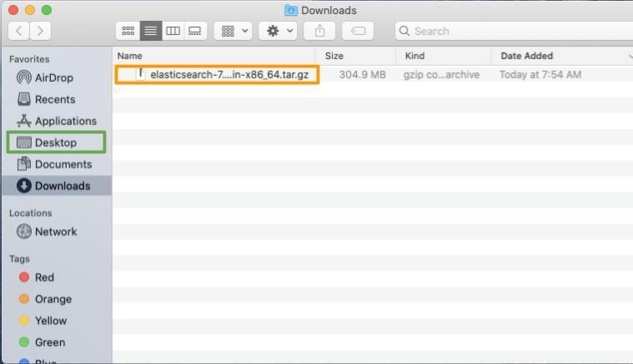633x364 pixels.
Task: Click the Network globe icon
Action: (x=24, y=232)
